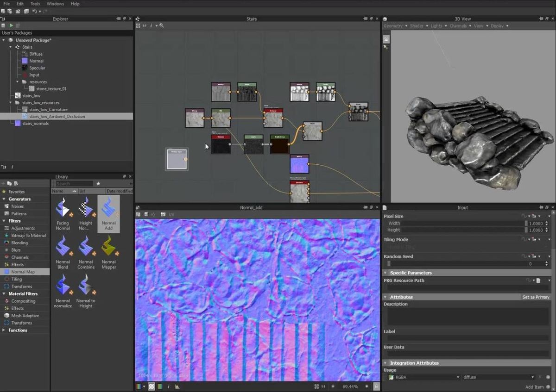This screenshot has height=392, width=556.
Task: Click the lock icon in the 2D view bottom-right corner
Action: [x=376, y=386]
